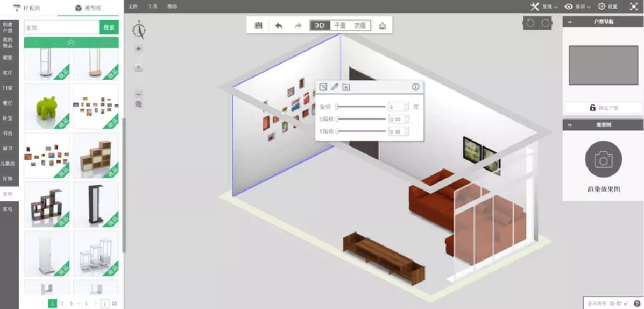
Task: Rotate view clockwise
Action: click(x=546, y=24)
